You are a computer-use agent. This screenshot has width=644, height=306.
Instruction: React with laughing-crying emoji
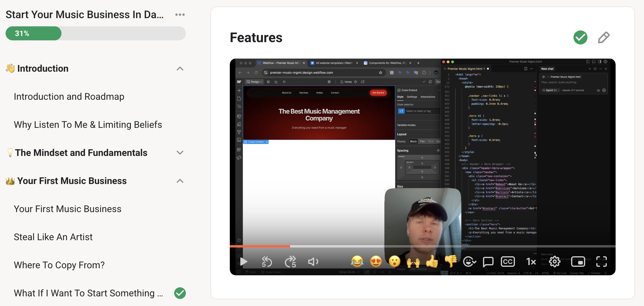357,261
